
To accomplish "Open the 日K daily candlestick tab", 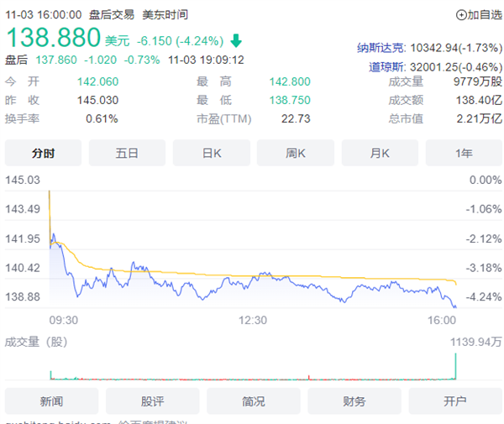I will (212, 153).
